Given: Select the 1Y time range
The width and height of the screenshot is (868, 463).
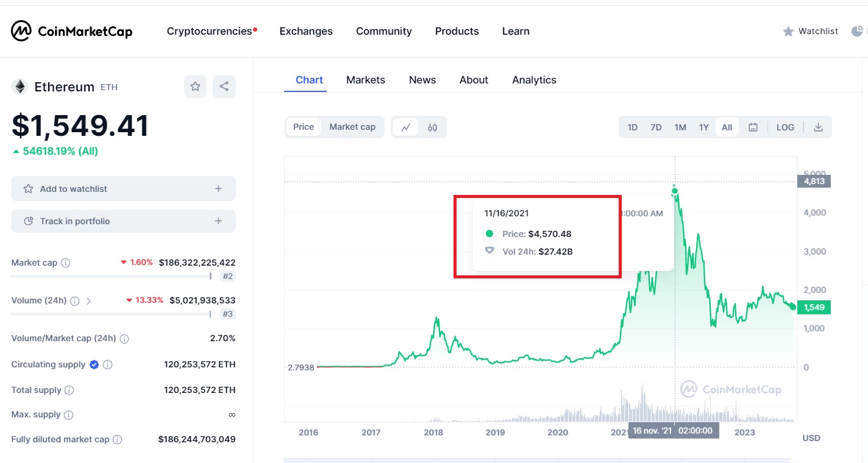Looking at the screenshot, I should [704, 127].
